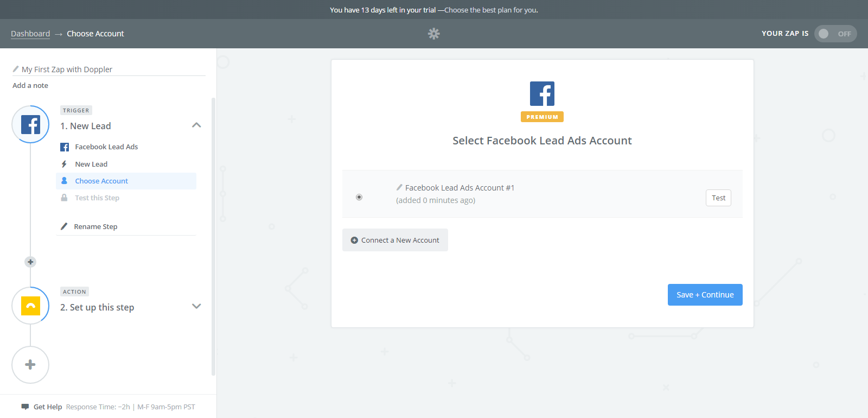Viewport: 868px width, 418px height.
Task: Click the lightning bolt icon beside New Lead
Action: pos(64,164)
